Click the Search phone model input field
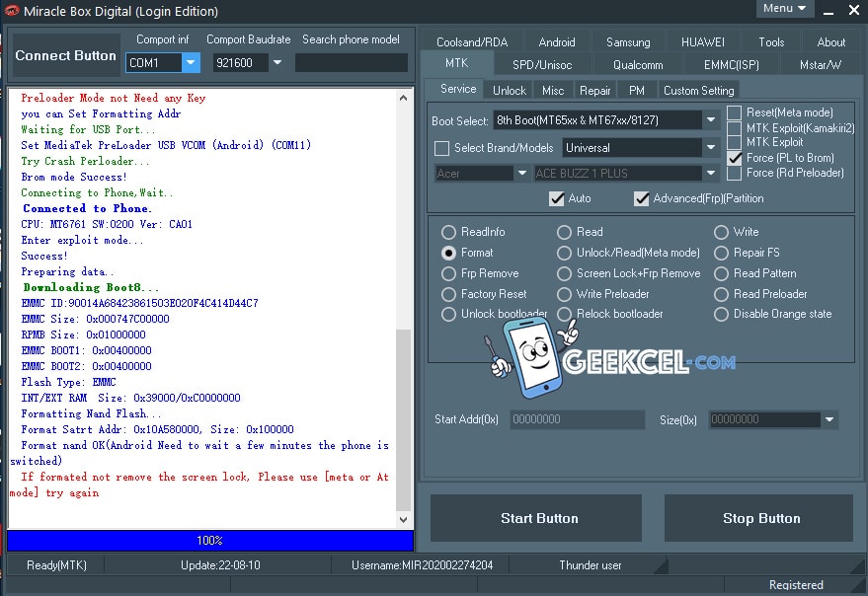This screenshot has height=596, width=868. (351, 63)
